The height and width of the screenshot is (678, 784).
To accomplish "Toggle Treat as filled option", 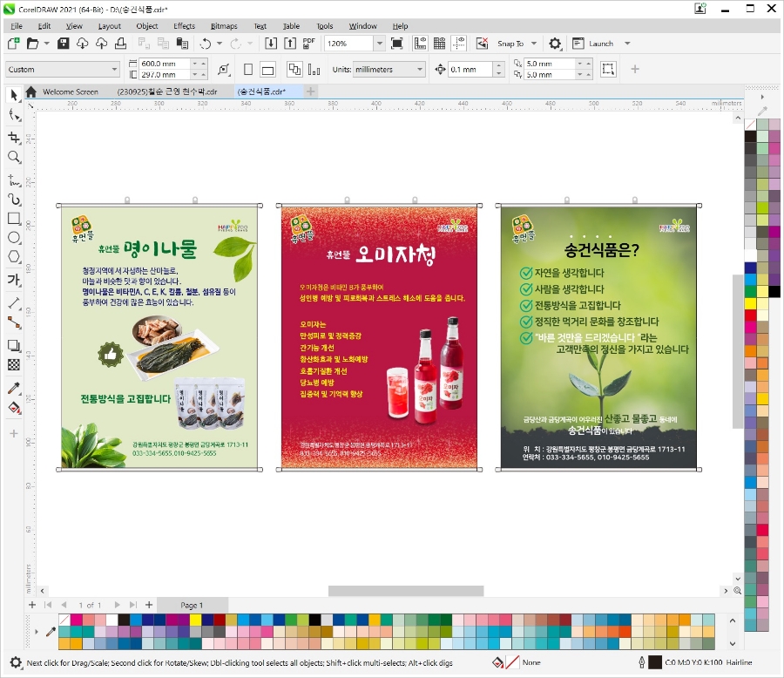I will [x=608, y=69].
